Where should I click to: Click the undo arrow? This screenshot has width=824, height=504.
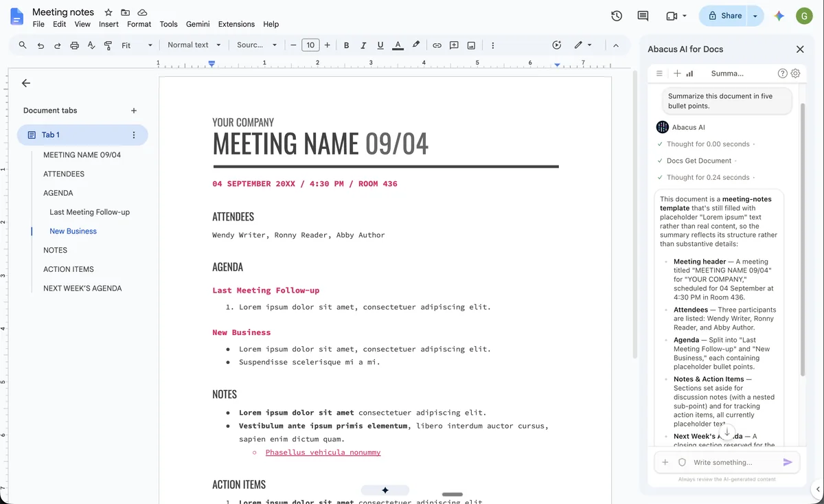(x=41, y=45)
